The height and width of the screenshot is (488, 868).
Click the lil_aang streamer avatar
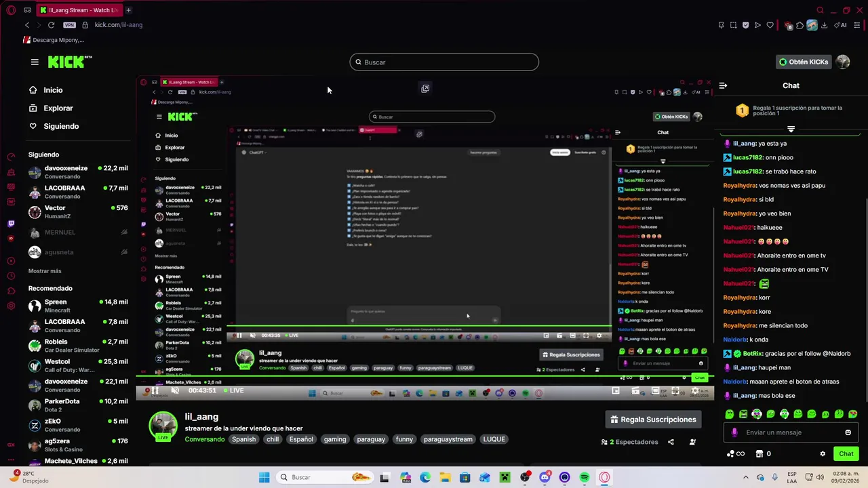tap(163, 426)
